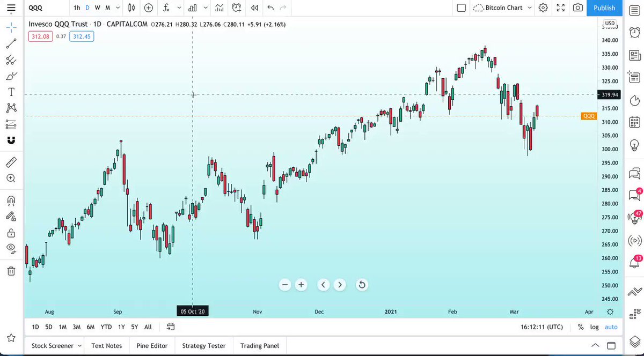Open the candlestick chart style selector
The width and height of the screenshot is (644, 356).
132,8
